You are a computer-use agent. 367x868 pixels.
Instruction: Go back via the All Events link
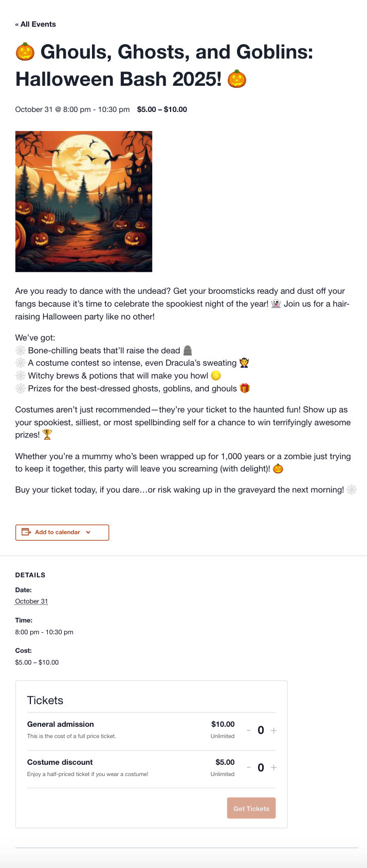(35, 24)
